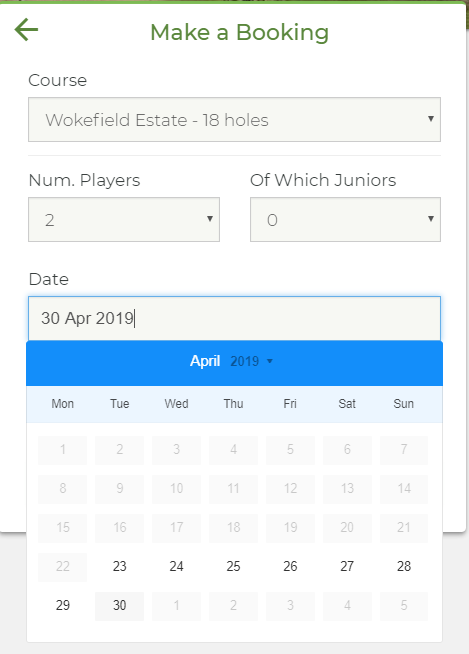
Task: Click the Make a Booking heading
Action: (240, 33)
